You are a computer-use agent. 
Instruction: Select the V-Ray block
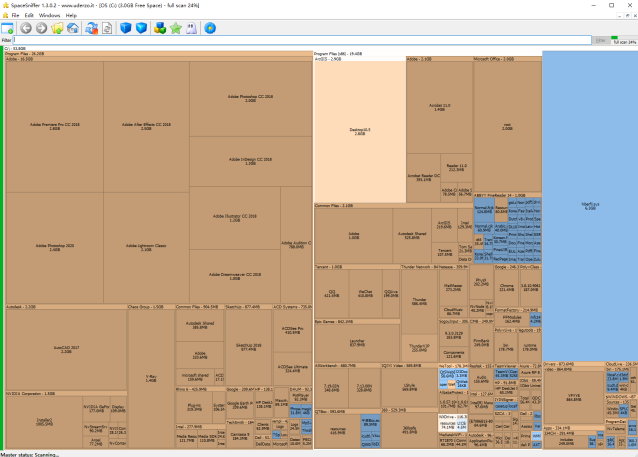[x=151, y=378]
